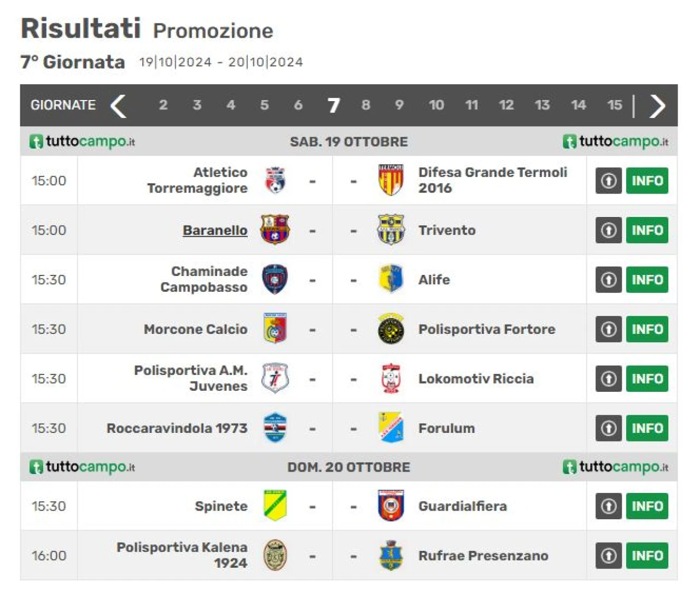Select giornata 8 in the navigation bar

tap(366, 105)
